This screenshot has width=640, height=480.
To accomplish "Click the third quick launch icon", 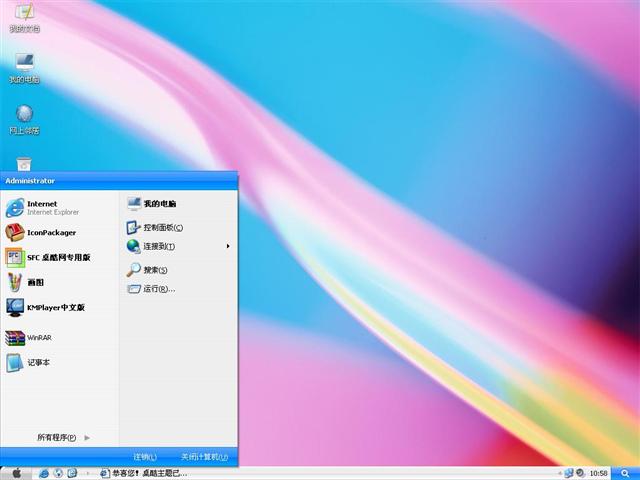I will [72, 473].
